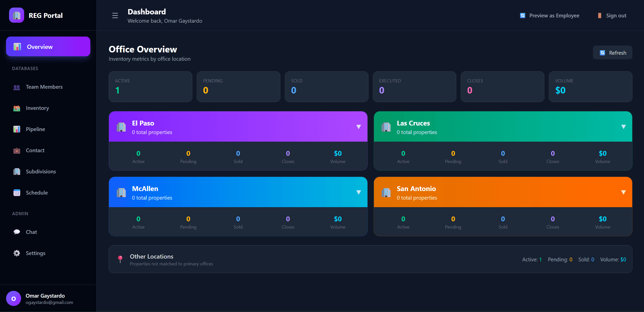Open the Subdivisions building icon
The image size is (644, 312).
click(16, 171)
